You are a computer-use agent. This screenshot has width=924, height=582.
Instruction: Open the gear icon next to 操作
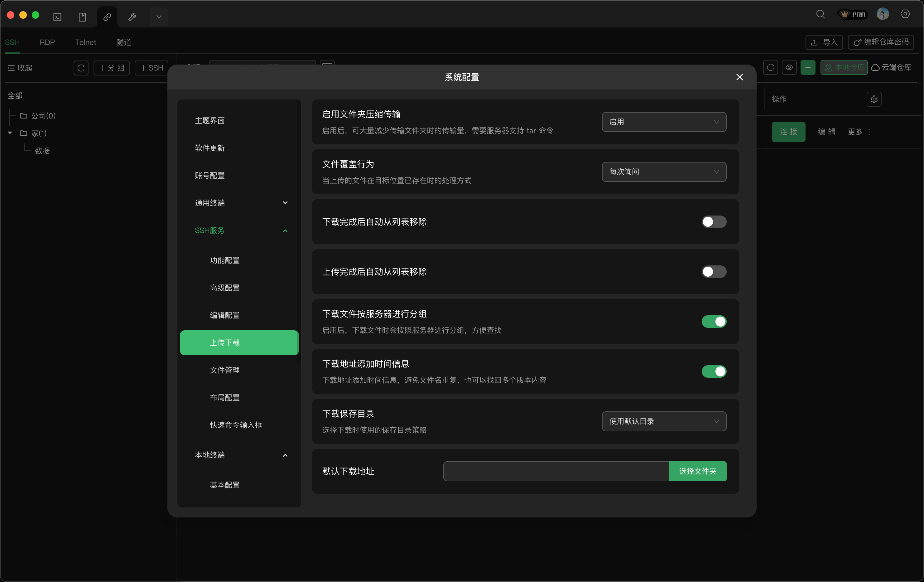[x=874, y=99]
